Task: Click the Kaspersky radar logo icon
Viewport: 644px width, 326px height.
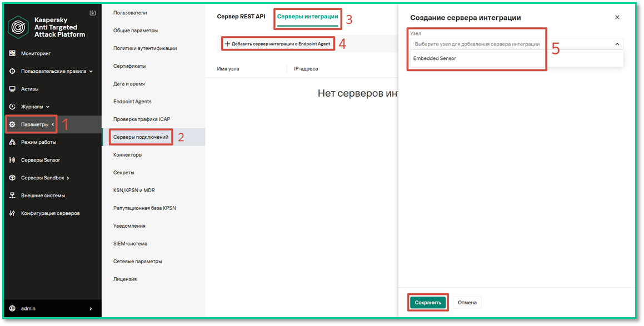Action: pos(18,26)
